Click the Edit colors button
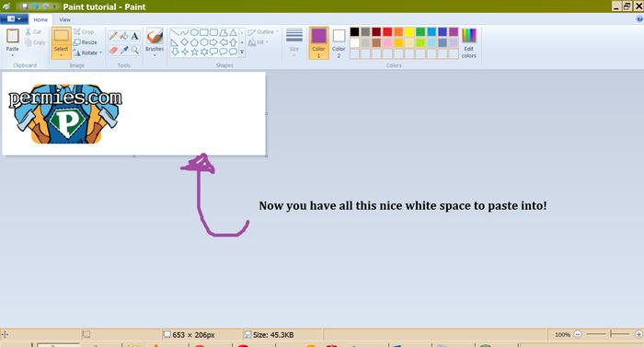 (x=469, y=43)
